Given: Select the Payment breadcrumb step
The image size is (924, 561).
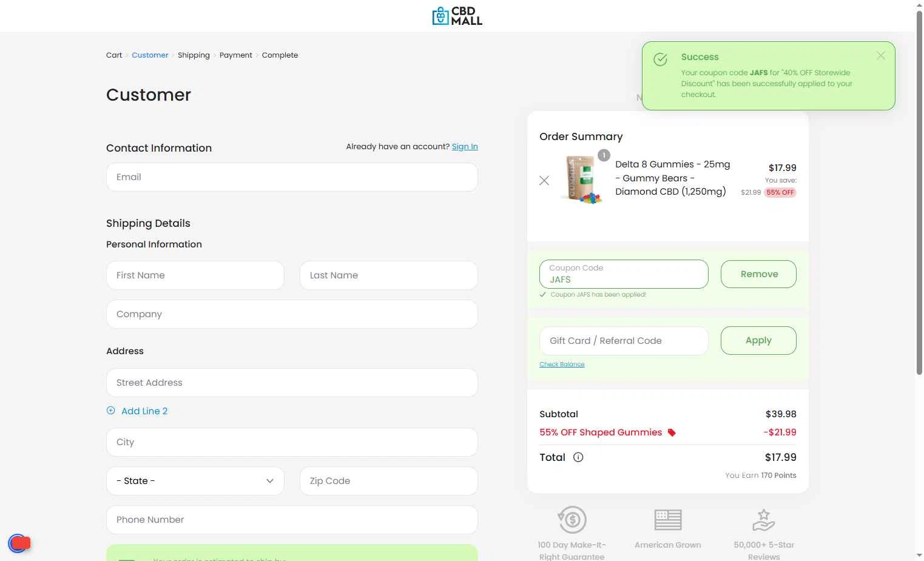Looking at the screenshot, I should point(236,55).
